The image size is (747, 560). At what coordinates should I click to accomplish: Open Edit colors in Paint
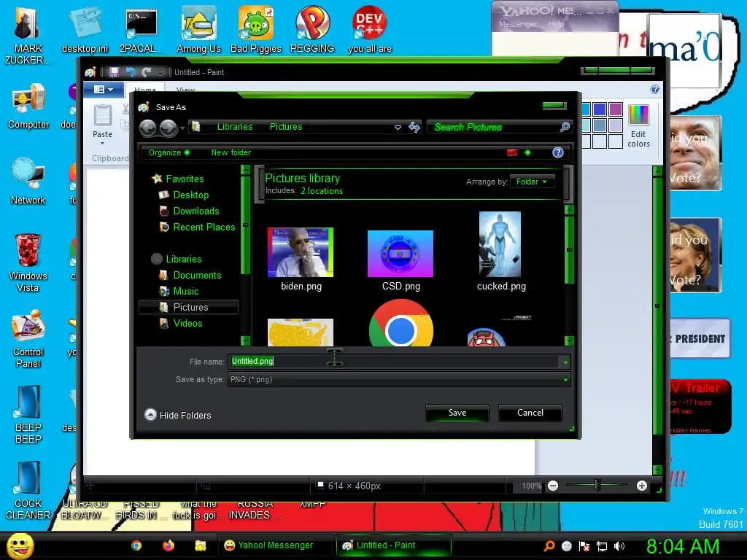tap(638, 127)
